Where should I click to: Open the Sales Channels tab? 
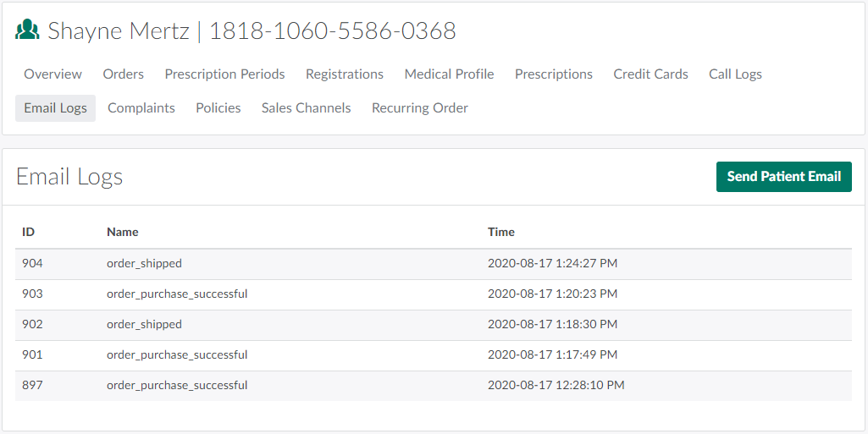pyautogui.click(x=306, y=108)
